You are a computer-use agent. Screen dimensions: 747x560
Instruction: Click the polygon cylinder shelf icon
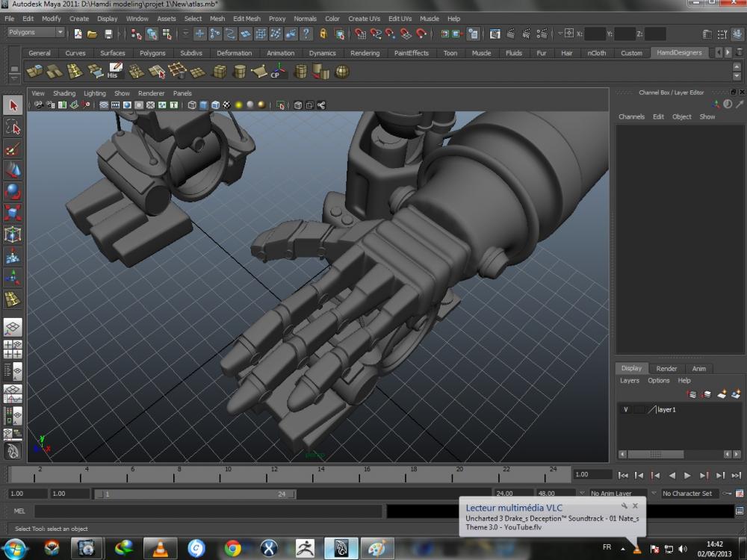click(240, 72)
